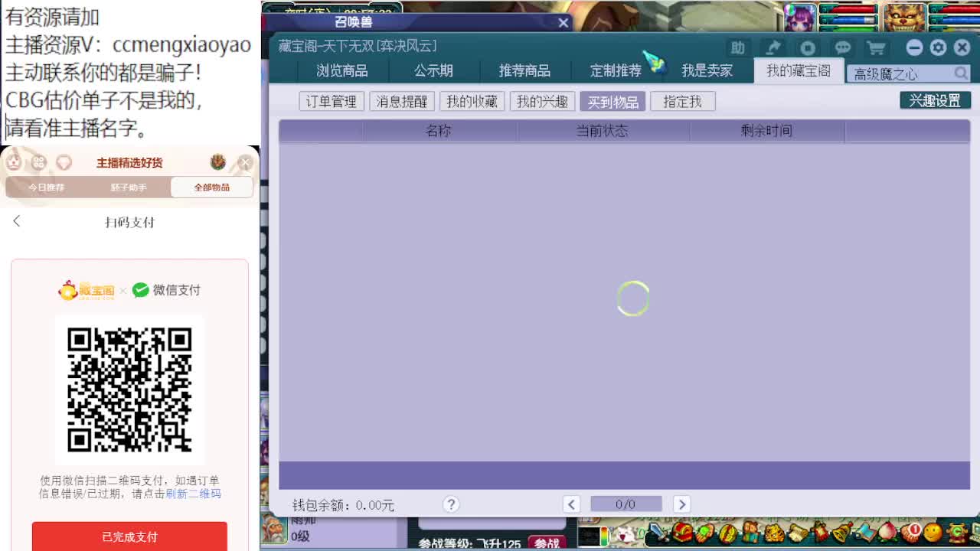
Task: Click the 藏宝阁 logo above the QR code
Action: 87,290
